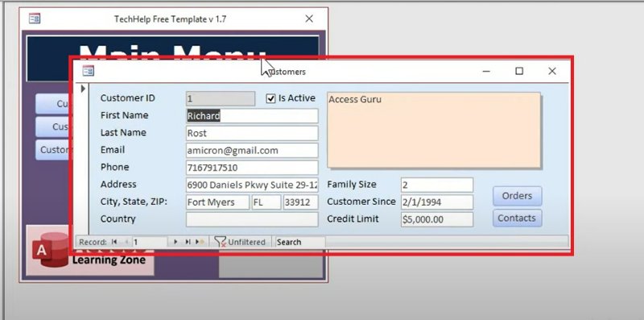This screenshot has width=644, height=320.
Task: Click the First Name field containing Richard
Action: click(252, 116)
